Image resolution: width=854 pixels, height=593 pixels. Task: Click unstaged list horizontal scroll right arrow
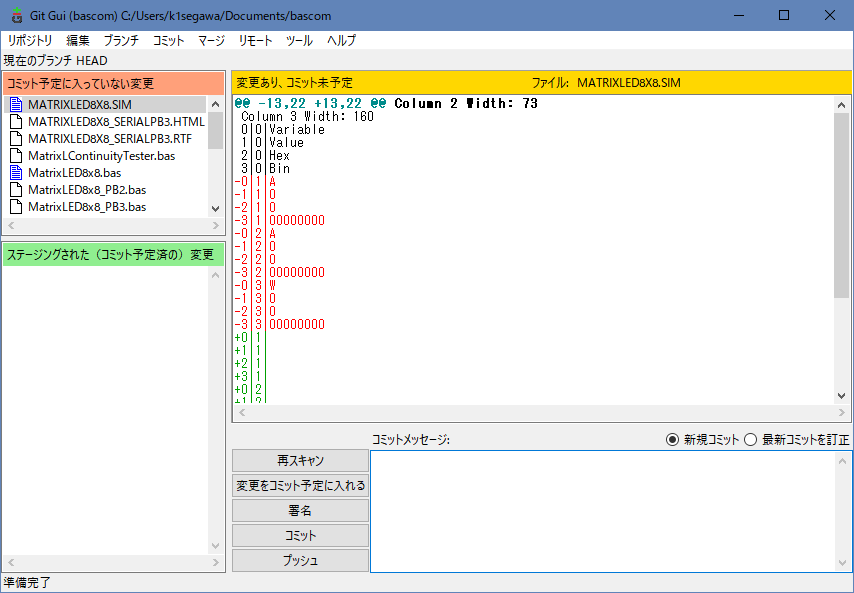(216, 225)
